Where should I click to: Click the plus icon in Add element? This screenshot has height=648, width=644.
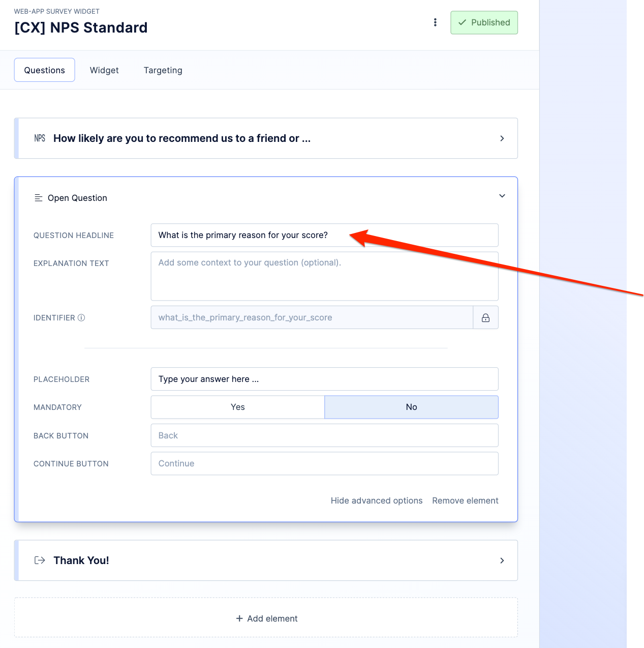pos(239,618)
